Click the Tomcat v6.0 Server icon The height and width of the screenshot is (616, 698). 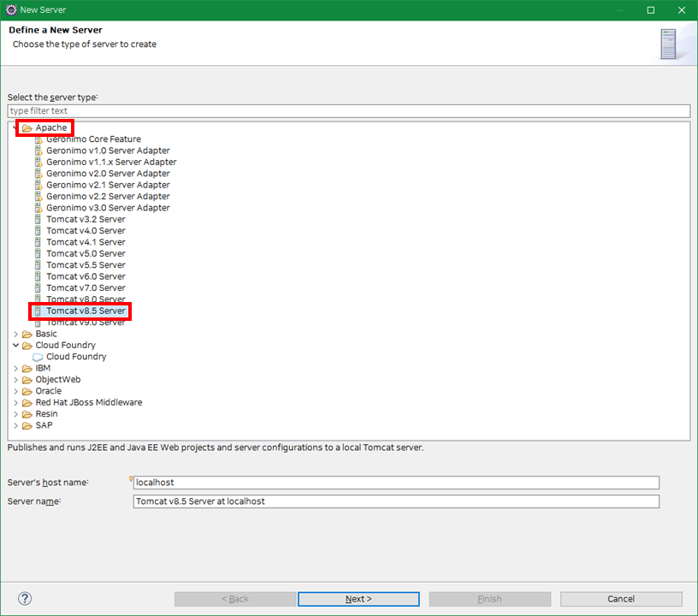point(38,276)
